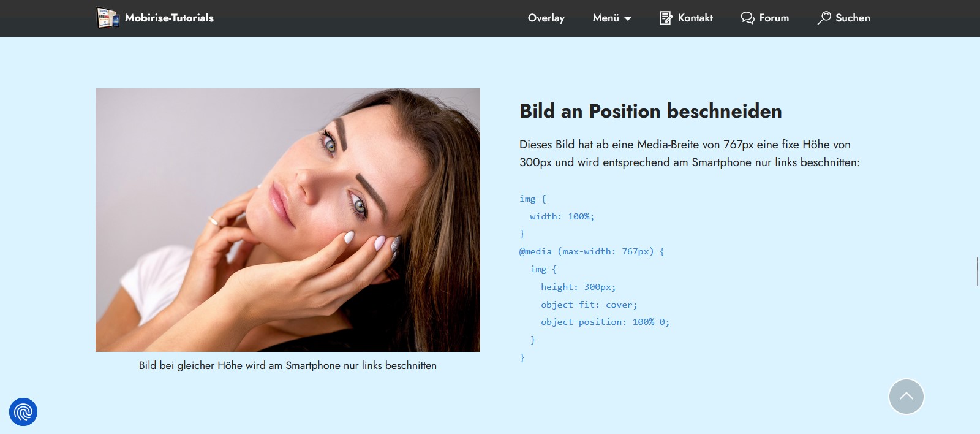
Task: Click the Forum speech bubbles icon
Action: pos(747,18)
